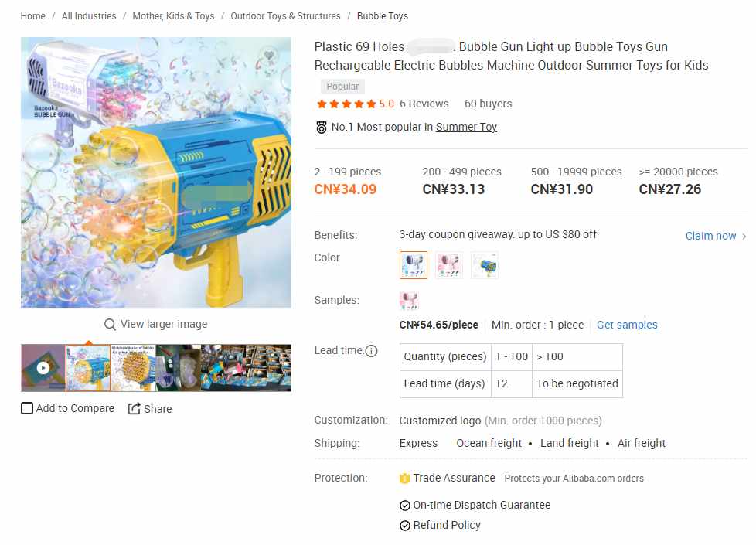Go to Mother, Kids & Toys breadcrumb
756x545 pixels.
[x=174, y=16]
